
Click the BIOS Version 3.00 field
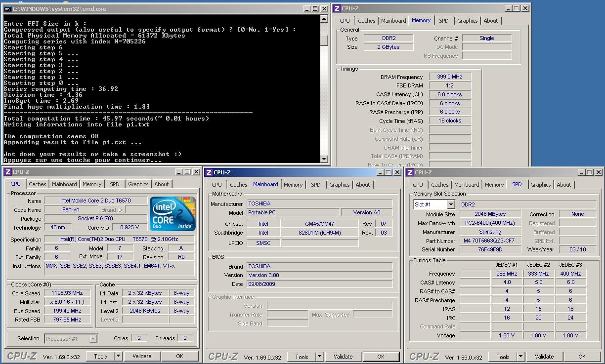point(320,275)
